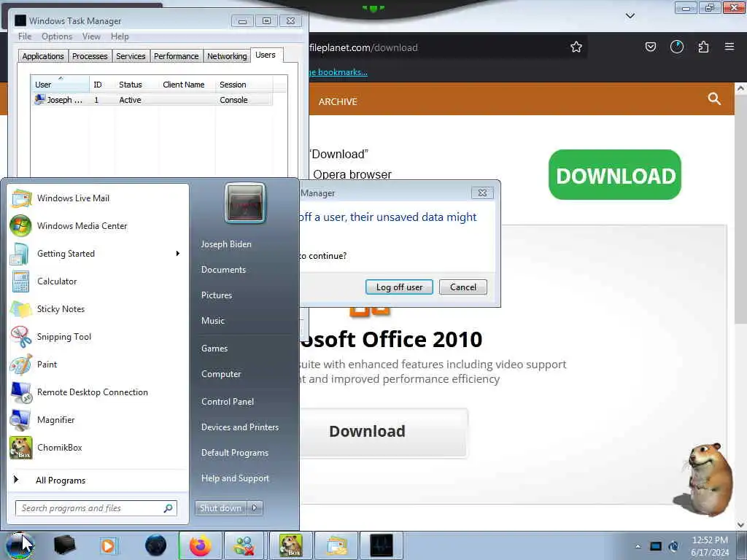Open the Options menu in Task Manager
747x560 pixels.
pos(57,36)
